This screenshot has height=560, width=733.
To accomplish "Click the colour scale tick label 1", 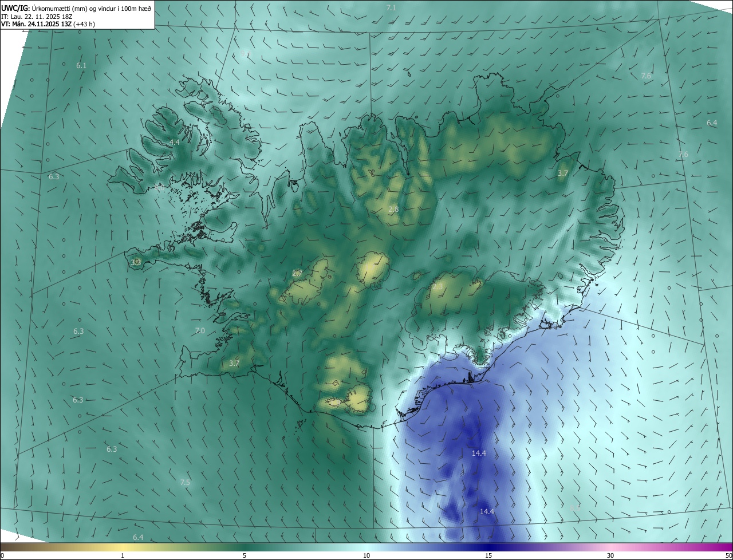I will click(x=123, y=555).
